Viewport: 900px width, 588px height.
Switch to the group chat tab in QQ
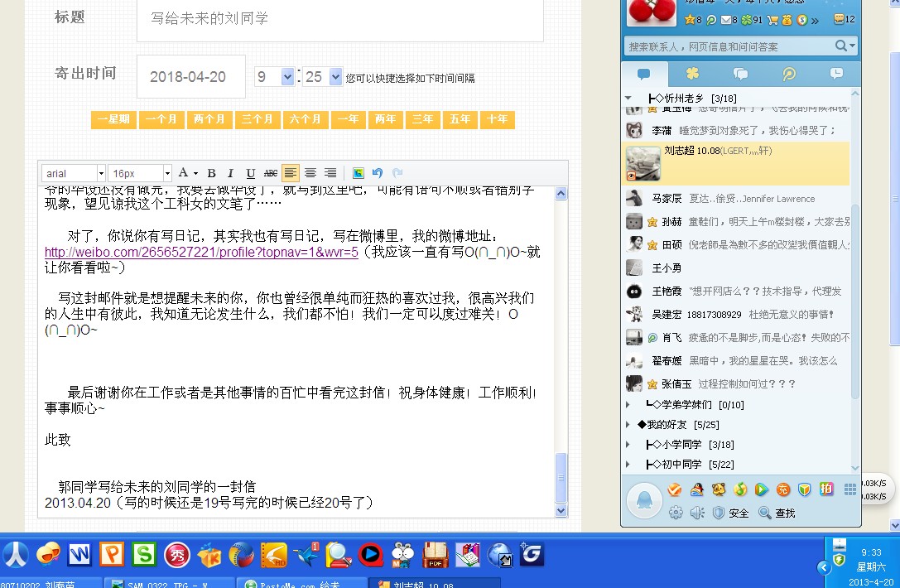tap(741, 75)
